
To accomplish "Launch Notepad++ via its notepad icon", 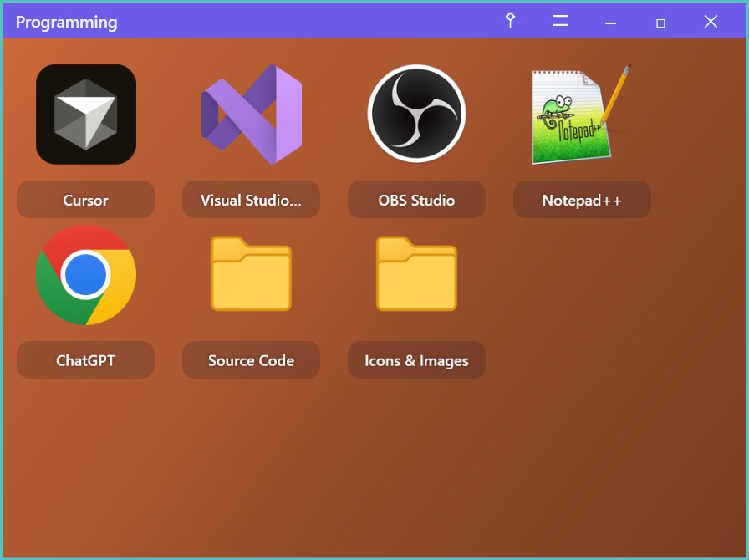I will (x=580, y=115).
